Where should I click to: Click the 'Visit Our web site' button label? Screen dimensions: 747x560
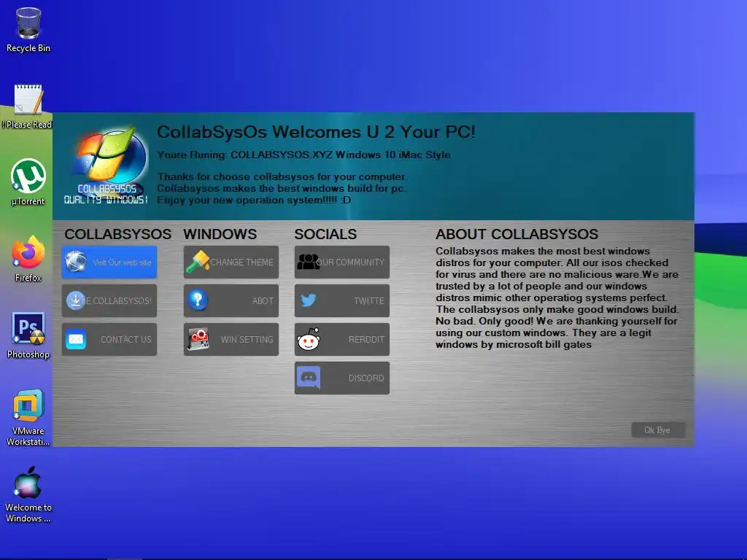(x=122, y=262)
